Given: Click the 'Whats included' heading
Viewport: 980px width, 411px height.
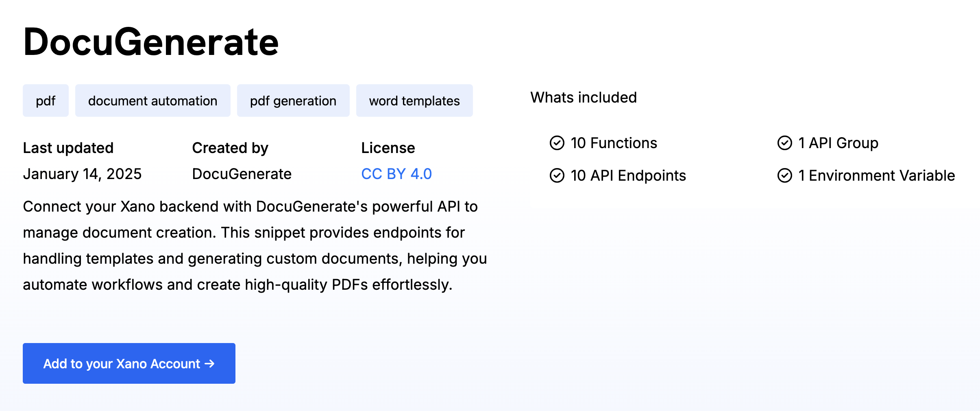Looking at the screenshot, I should coord(584,97).
